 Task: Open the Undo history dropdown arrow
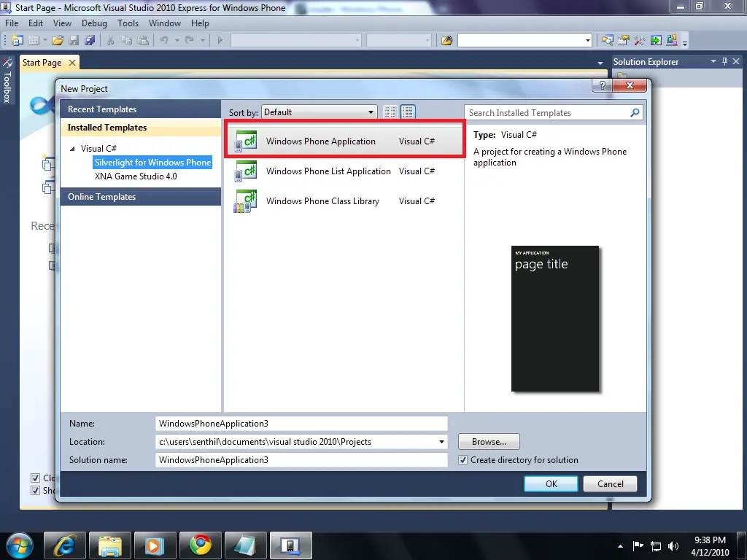click(x=177, y=41)
